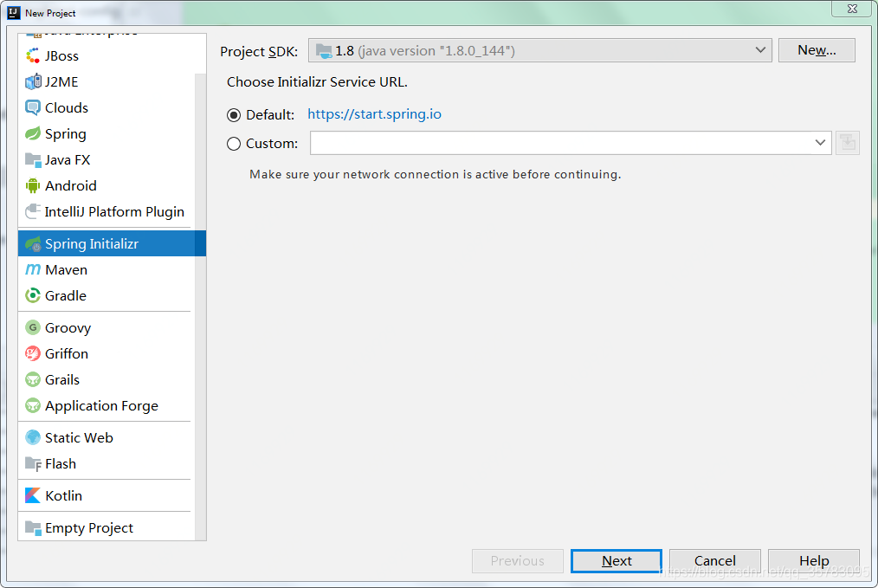
Task: Click the IntelliJ Platform Plugin icon
Action: pos(33,211)
